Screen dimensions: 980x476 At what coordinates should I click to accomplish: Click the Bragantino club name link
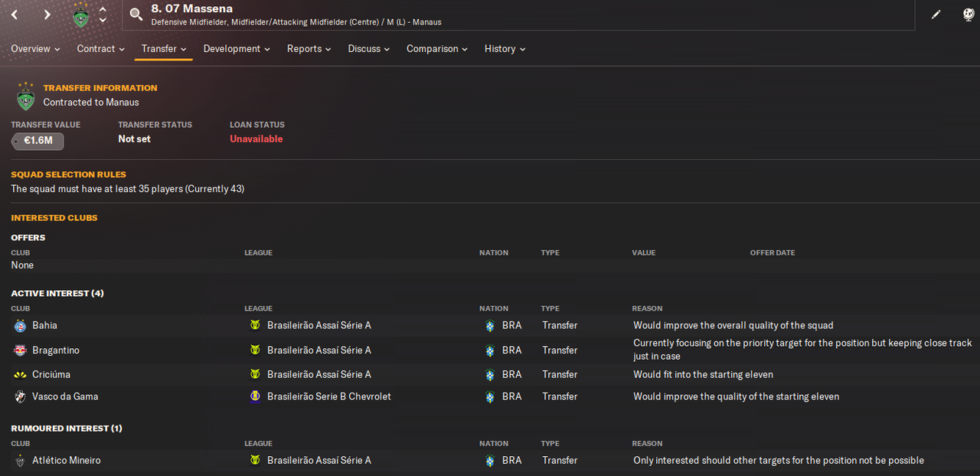(x=56, y=350)
